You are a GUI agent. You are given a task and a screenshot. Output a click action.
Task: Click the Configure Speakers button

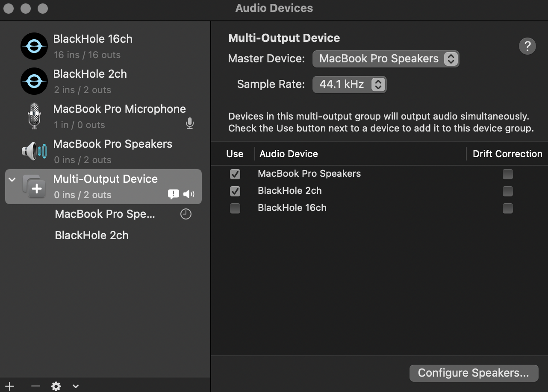(474, 373)
